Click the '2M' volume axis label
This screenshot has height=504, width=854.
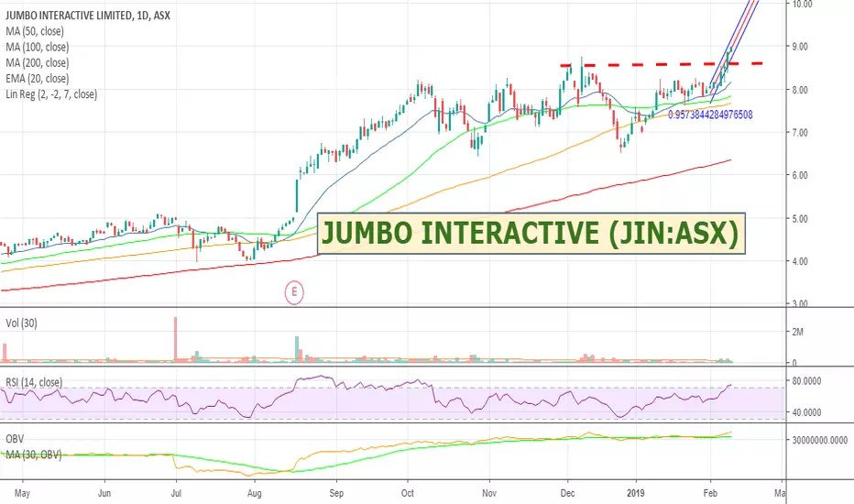797,332
